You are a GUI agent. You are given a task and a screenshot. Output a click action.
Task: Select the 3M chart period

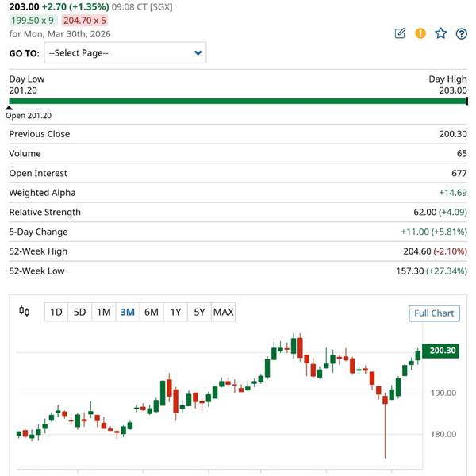click(127, 312)
